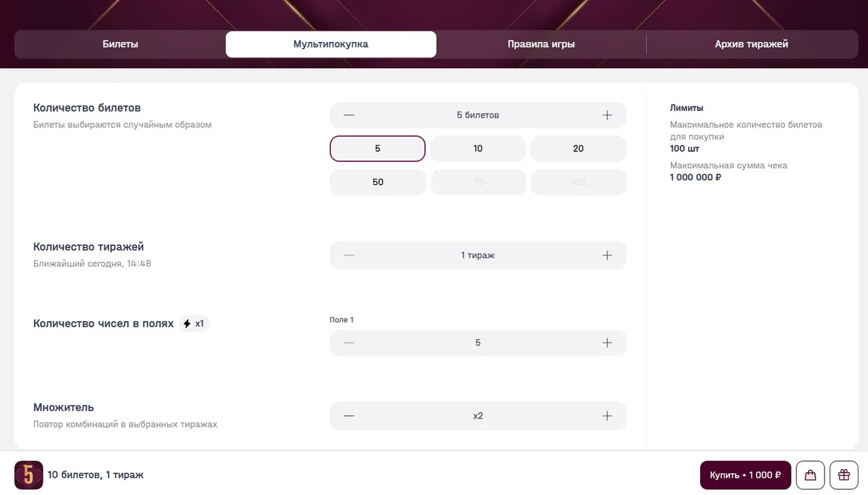
Task: Click the x2 multiplier value field
Action: coord(478,416)
